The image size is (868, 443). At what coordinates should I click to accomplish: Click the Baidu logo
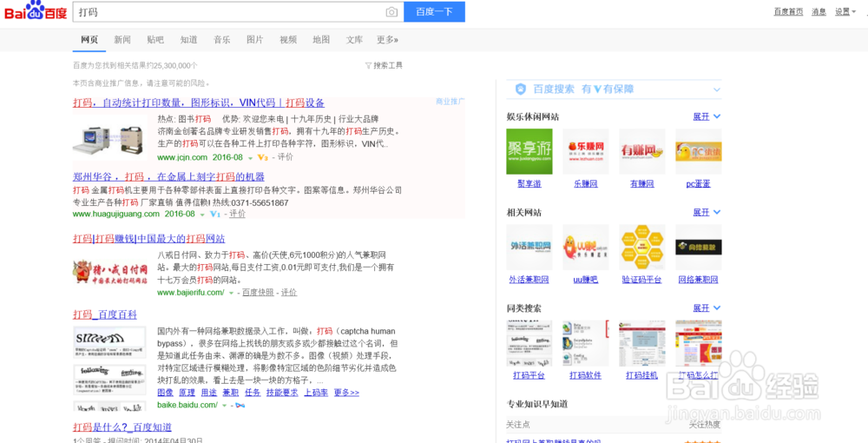click(36, 10)
